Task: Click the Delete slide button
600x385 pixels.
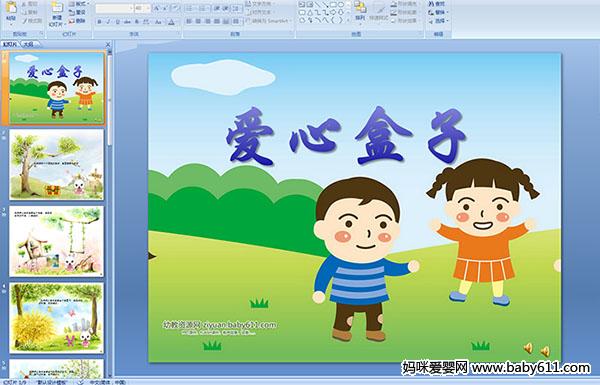Action: click(77, 21)
